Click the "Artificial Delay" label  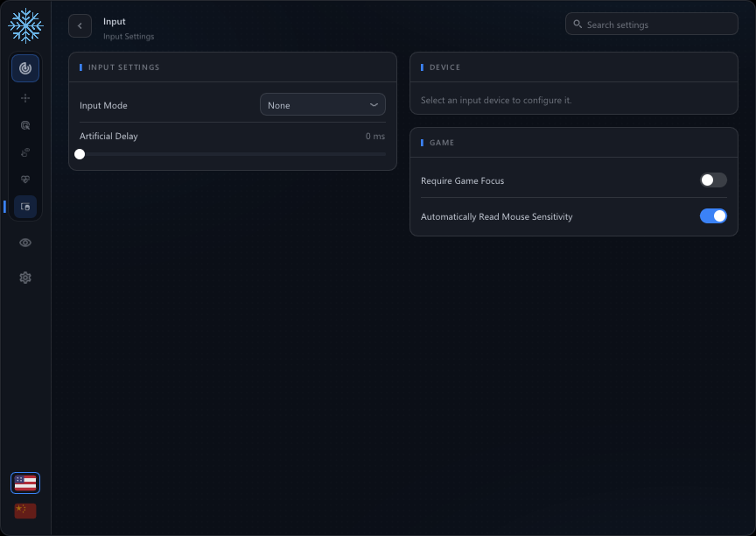coord(108,137)
